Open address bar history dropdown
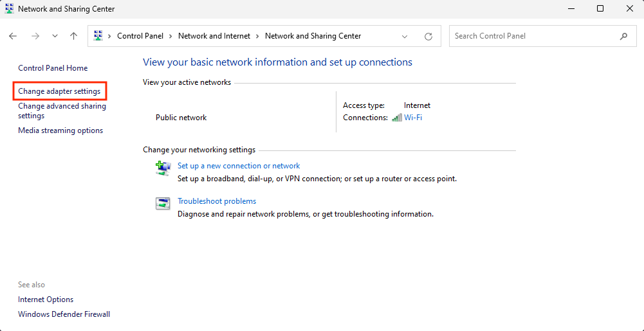The height and width of the screenshot is (331, 644). pos(405,36)
